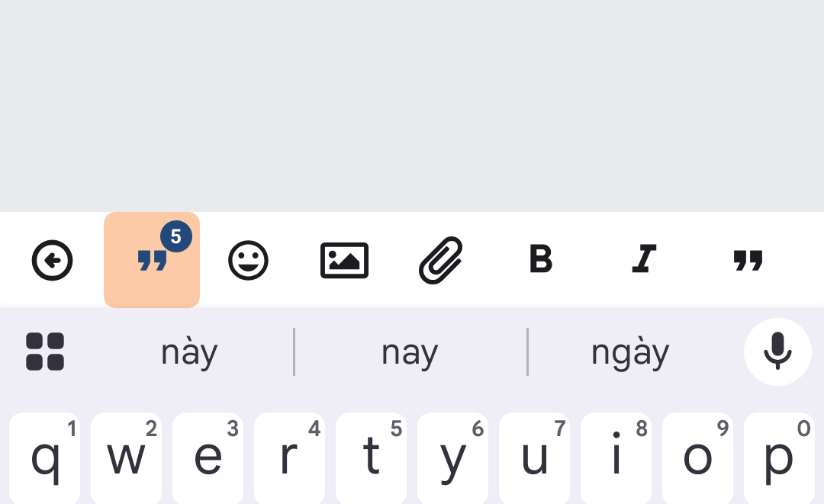This screenshot has height=504, width=824.
Task: Tap the p key
Action: pyautogui.click(x=779, y=458)
